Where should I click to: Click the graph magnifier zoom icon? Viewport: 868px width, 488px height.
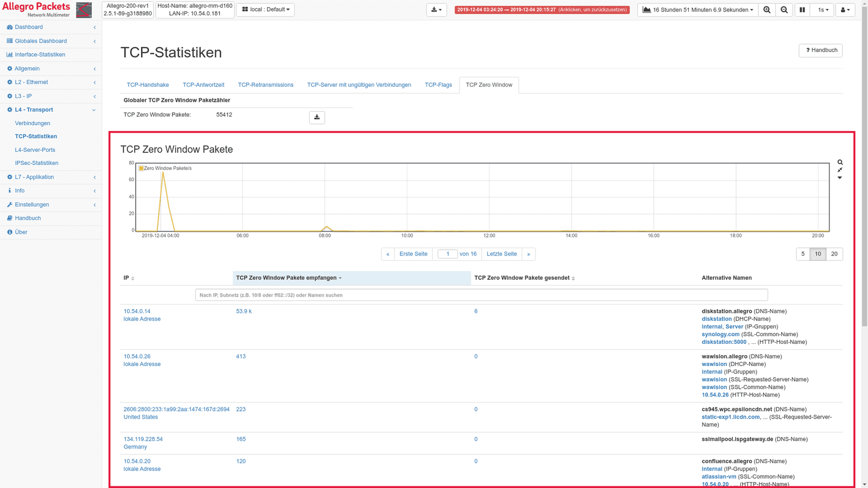tap(840, 162)
